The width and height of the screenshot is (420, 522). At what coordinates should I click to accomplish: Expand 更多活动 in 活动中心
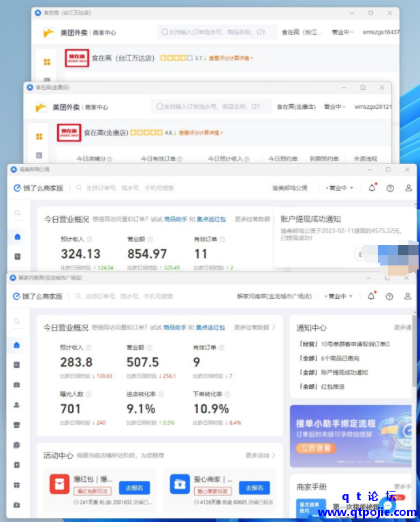261,455
